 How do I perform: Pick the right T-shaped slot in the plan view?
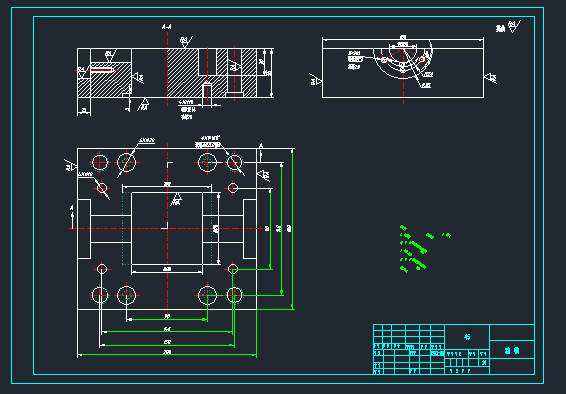tap(230, 229)
